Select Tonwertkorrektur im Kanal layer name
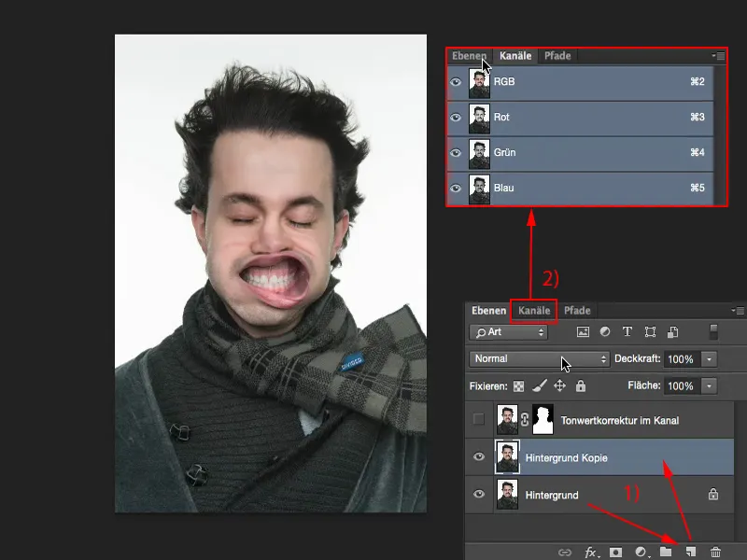The height and width of the screenshot is (560, 747). [x=620, y=421]
